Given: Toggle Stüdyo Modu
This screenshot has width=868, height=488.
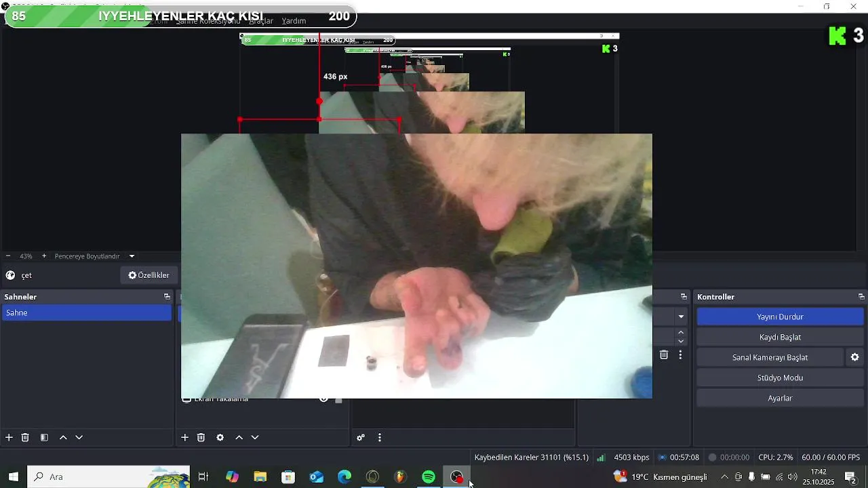Looking at the screenshot, I should [780, 378].
